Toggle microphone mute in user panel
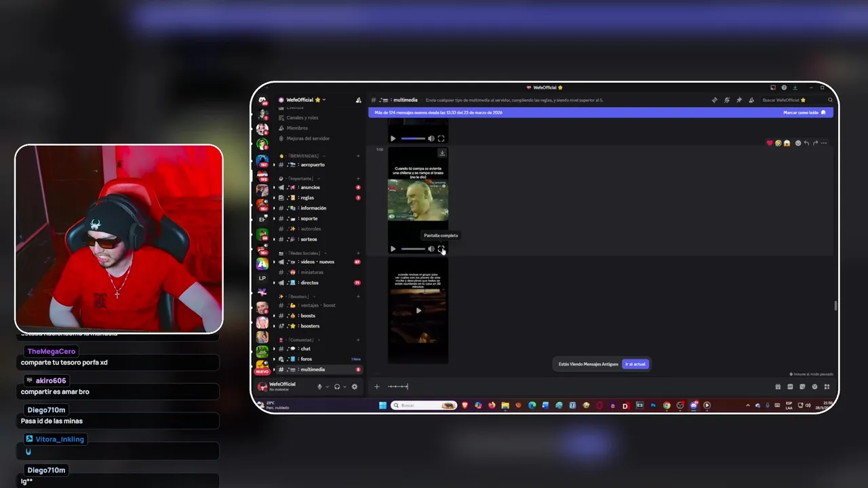868x488 pixels. [320, 386]
